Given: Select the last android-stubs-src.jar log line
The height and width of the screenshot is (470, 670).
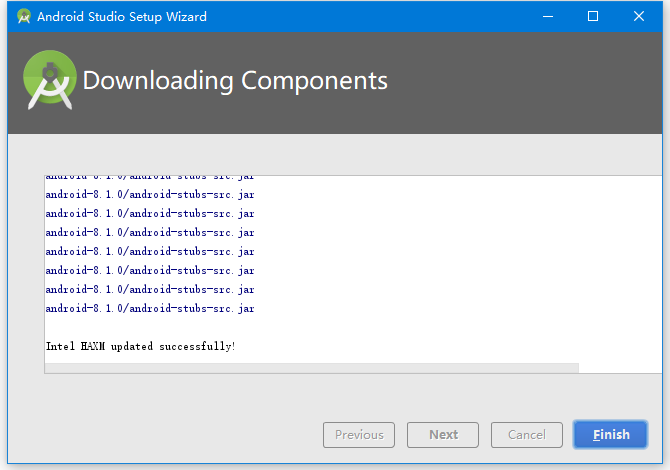Looking at the screenshot, I should pyautogui.click(x=150, y=309).
